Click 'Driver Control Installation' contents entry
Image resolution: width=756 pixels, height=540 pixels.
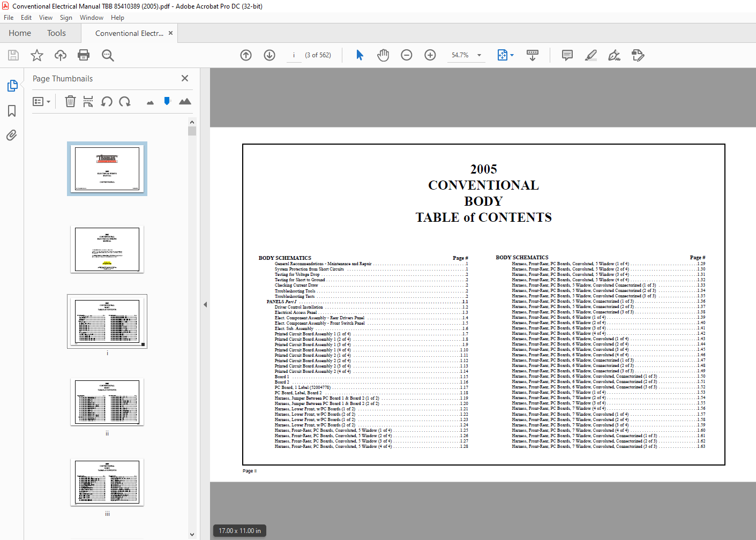(299, 307)
